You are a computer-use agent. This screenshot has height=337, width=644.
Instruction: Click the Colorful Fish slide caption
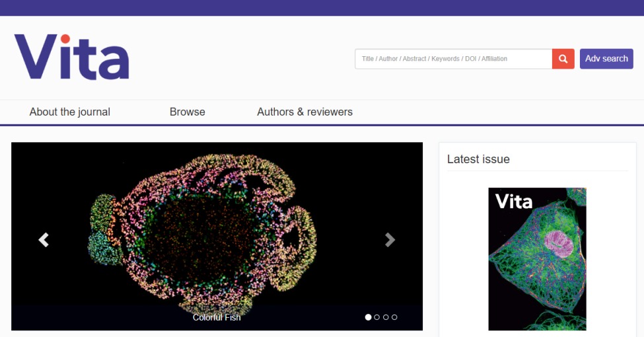[217, 317]
